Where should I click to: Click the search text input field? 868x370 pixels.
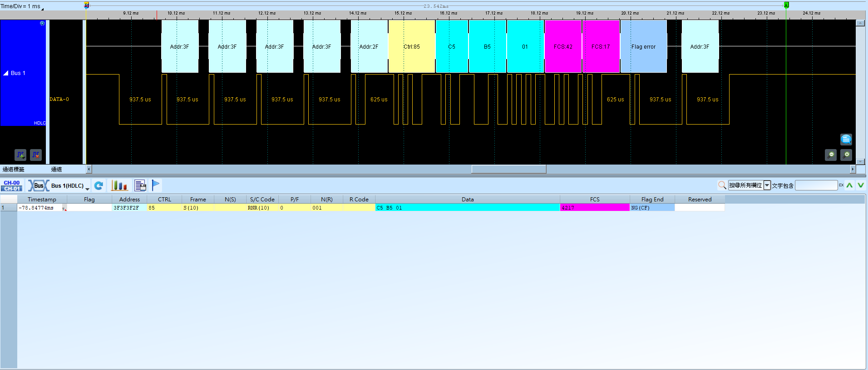816,185
